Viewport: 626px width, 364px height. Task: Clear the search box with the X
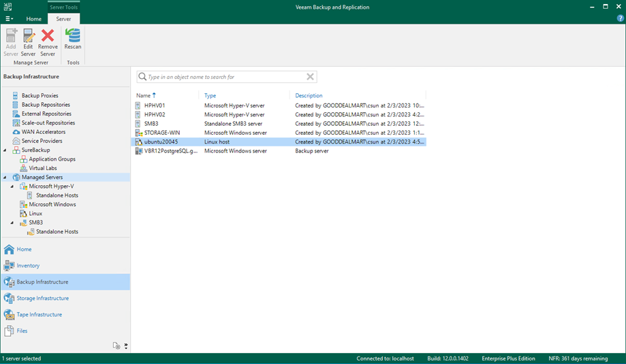click(x=310, y=77)
